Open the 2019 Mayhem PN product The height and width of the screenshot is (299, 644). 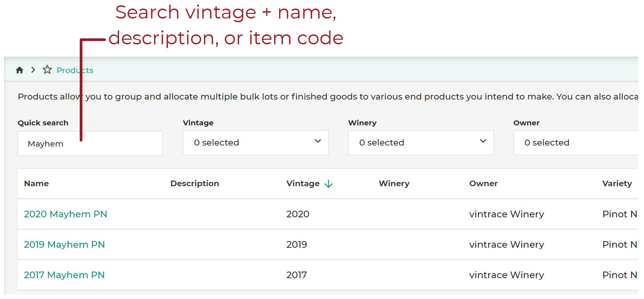tap(64, 244)
